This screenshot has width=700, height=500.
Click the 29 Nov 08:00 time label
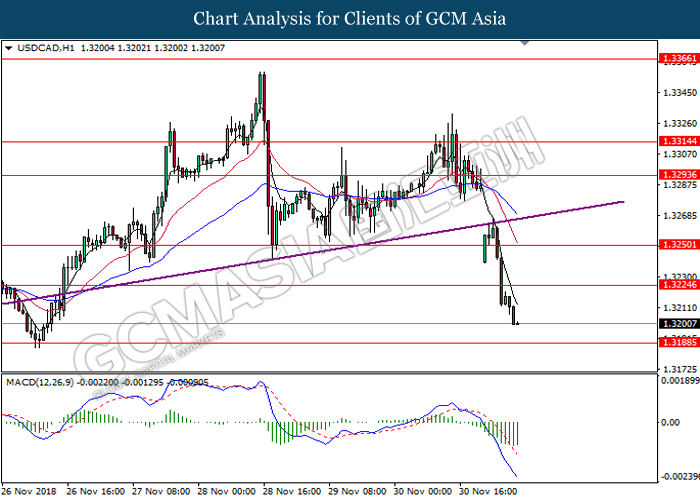click(x=358, y=492)
